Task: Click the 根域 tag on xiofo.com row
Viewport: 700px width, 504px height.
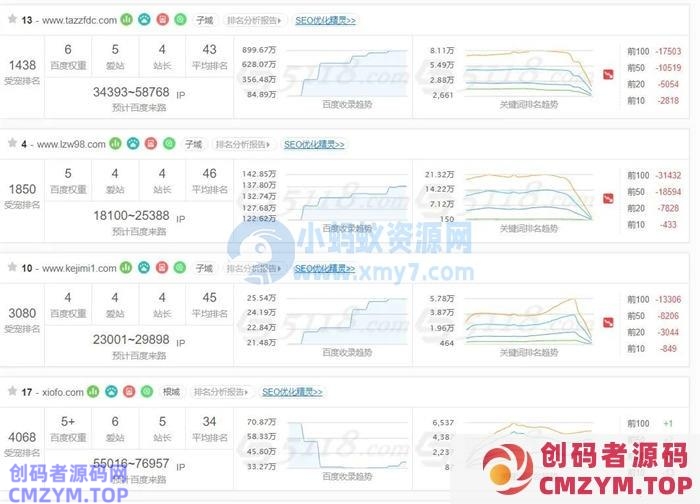Action: [x=171, y=392]
